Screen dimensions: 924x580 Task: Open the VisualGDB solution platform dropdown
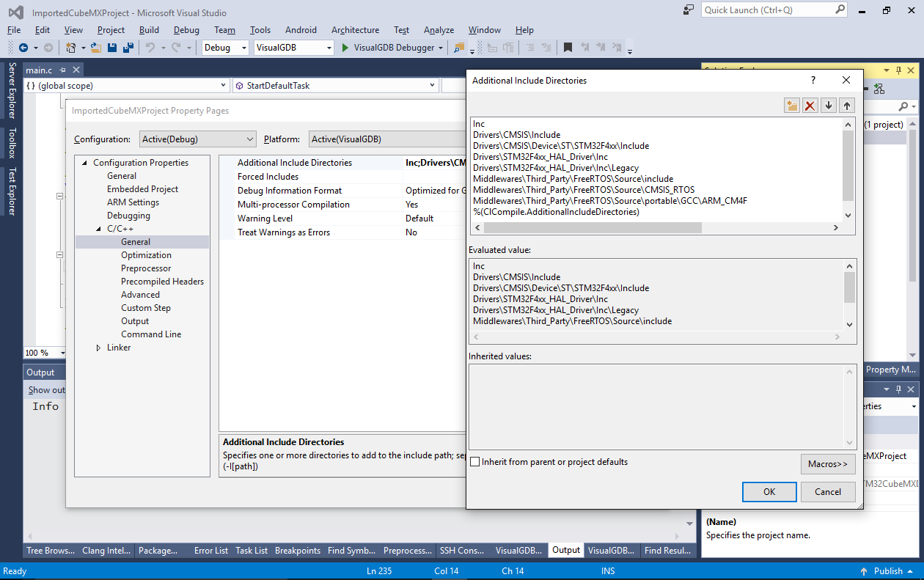pyautogui.click(x=294, y=48)
